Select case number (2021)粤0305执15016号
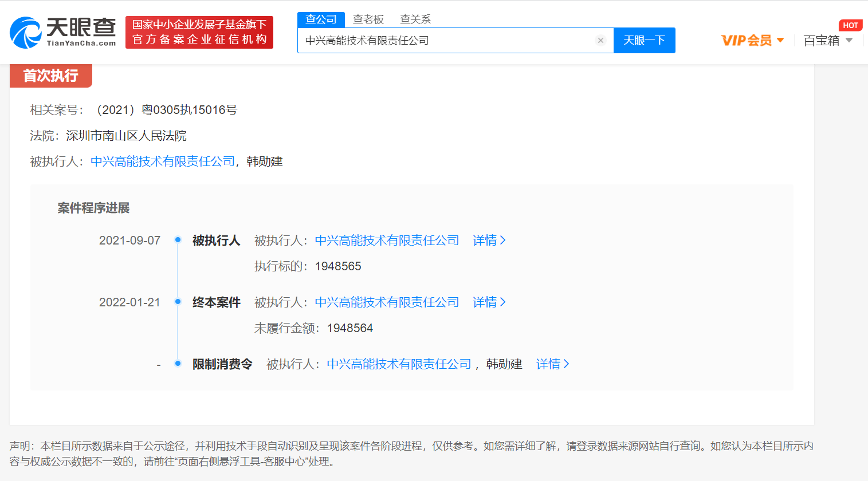Image resolution: width=868 pixels, height=481 pixels. 164,110
